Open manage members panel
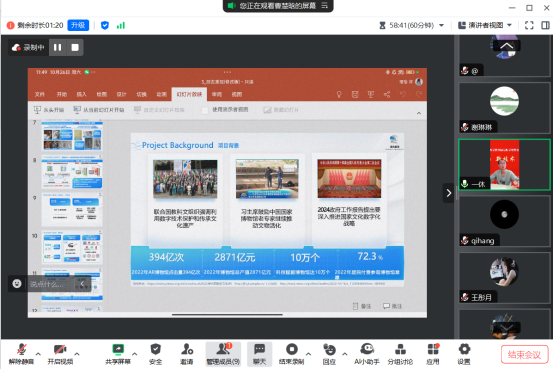 (223, 354)
